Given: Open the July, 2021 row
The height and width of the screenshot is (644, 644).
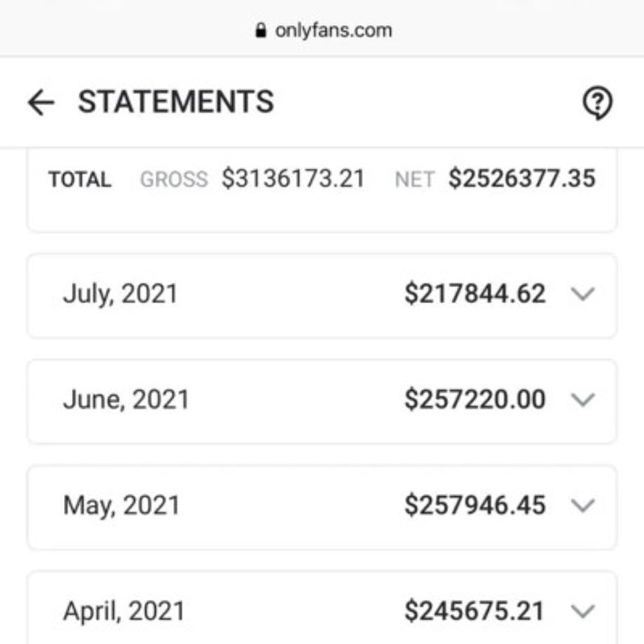Looking at the screenshot, I should [x=281, y=295].
